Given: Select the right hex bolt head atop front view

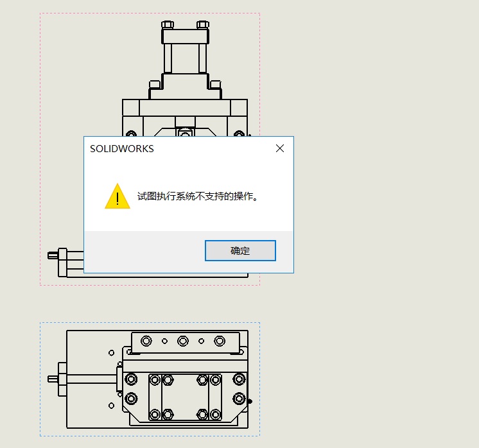Looking at the screenshot, I should coord(203,24).
